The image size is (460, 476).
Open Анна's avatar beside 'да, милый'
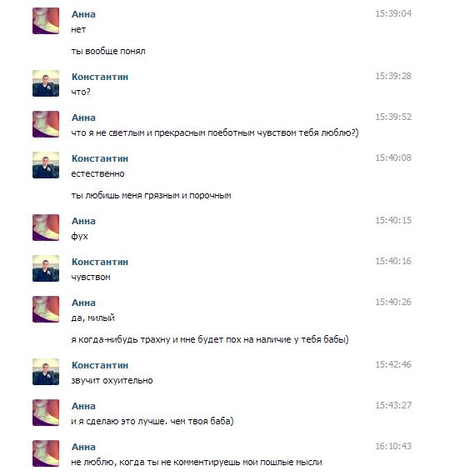(46, 309)
